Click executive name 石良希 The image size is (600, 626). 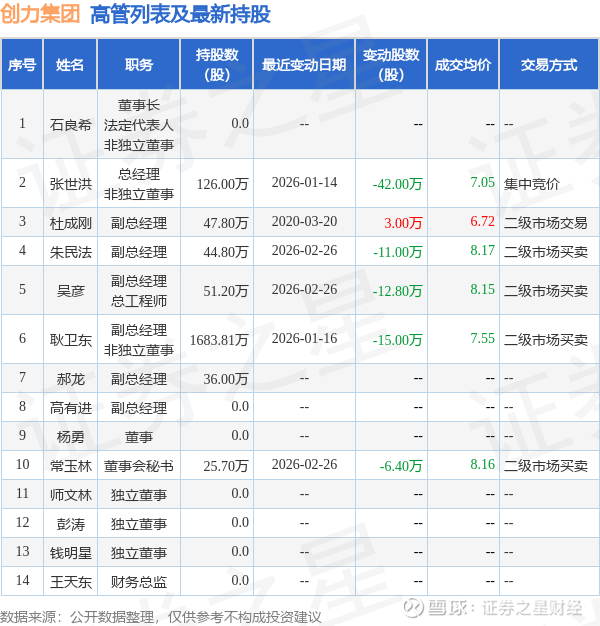[70, 125]
